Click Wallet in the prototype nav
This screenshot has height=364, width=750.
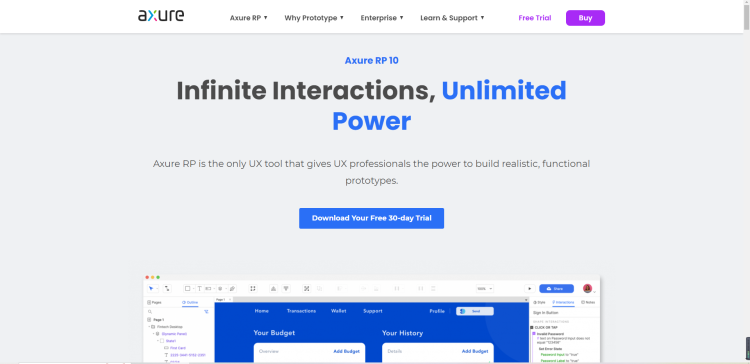[339, 311]
